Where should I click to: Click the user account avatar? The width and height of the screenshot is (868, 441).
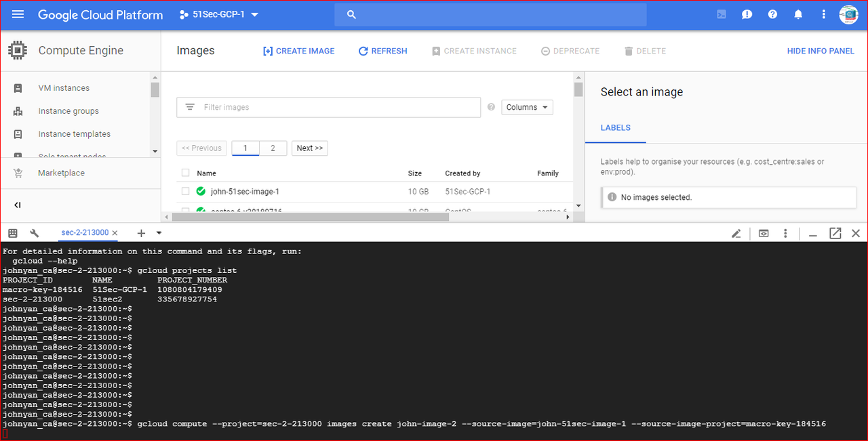pyautogui.click(x=849, y=14)
